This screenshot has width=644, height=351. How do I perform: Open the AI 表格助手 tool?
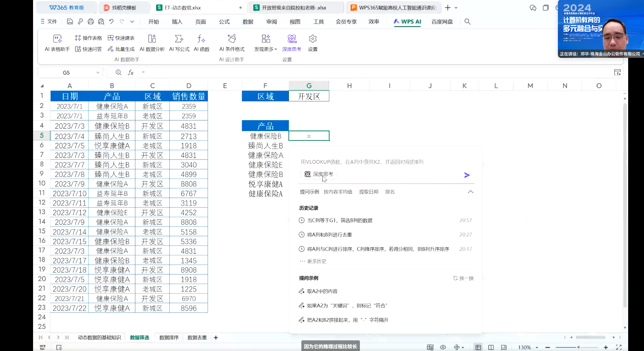click(57, 43)
